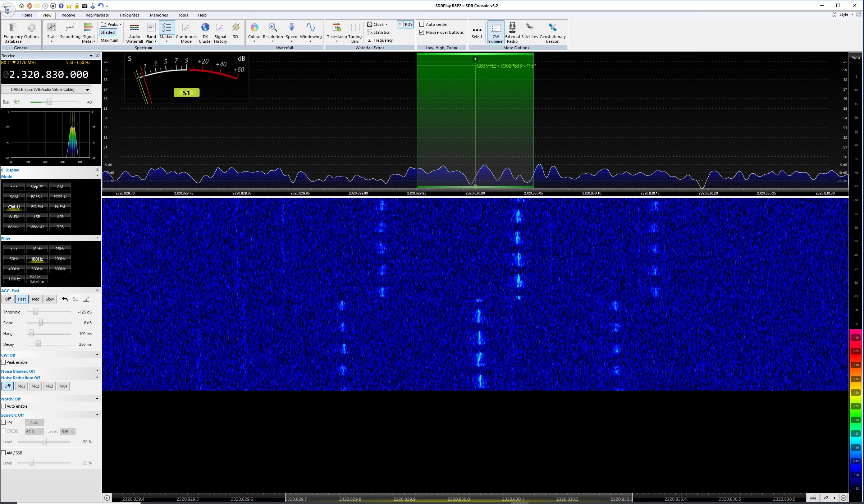Open the Geostationary Beacon tool
This screenshot has width=864, height=504.
552,32
